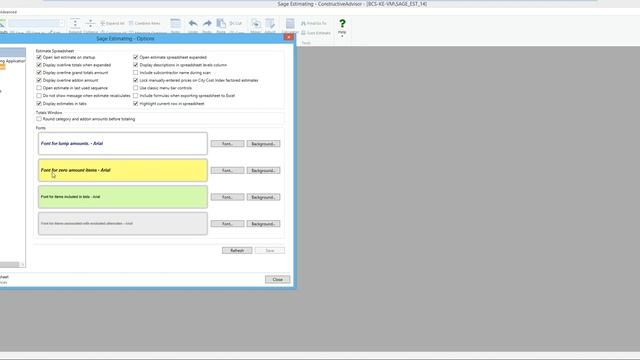Click the gray excluded alternates font preview
The width and height of the screenshot is (640, 360).
coord(123,223)
